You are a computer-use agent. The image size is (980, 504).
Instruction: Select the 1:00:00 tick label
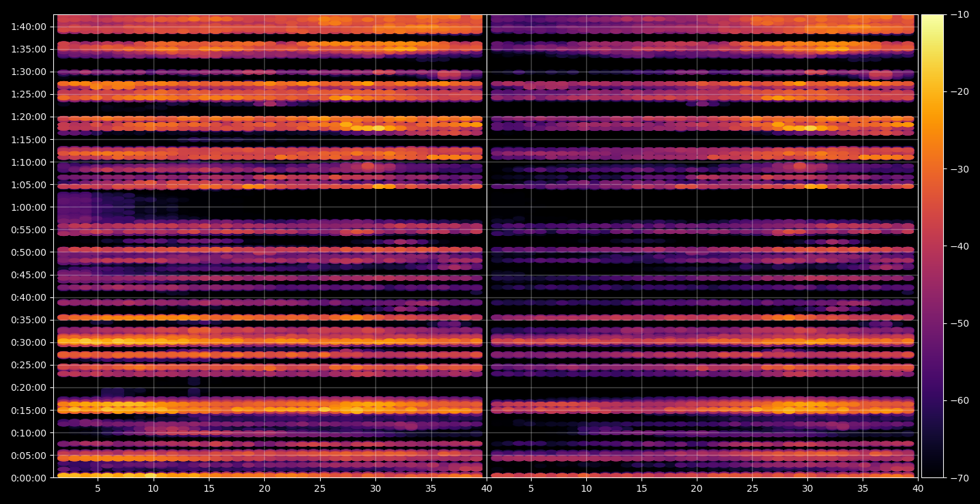point(29,207)
